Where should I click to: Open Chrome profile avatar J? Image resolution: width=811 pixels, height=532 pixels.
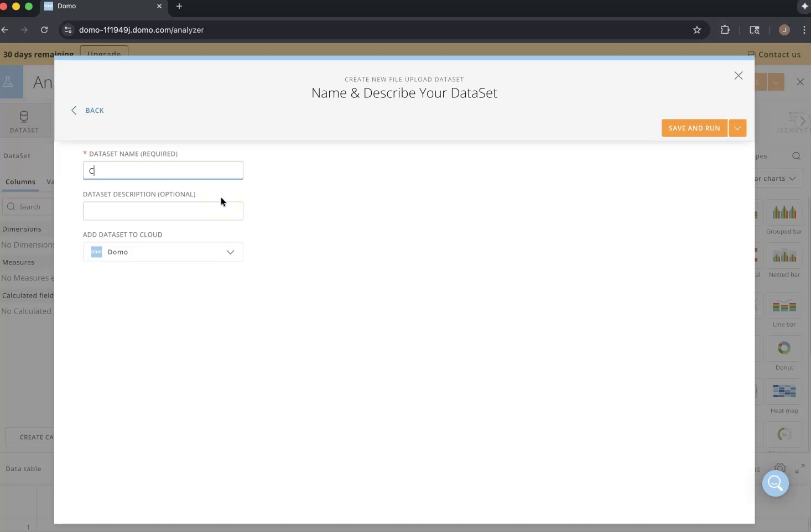(x=784, y=30)
